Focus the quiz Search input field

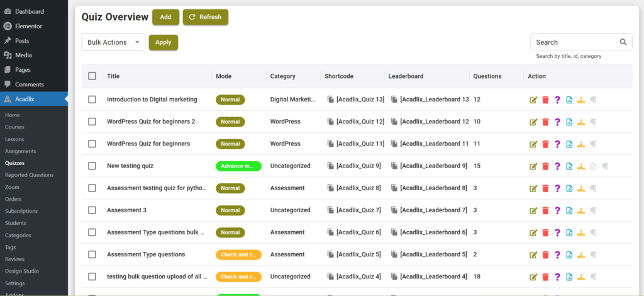574,42
